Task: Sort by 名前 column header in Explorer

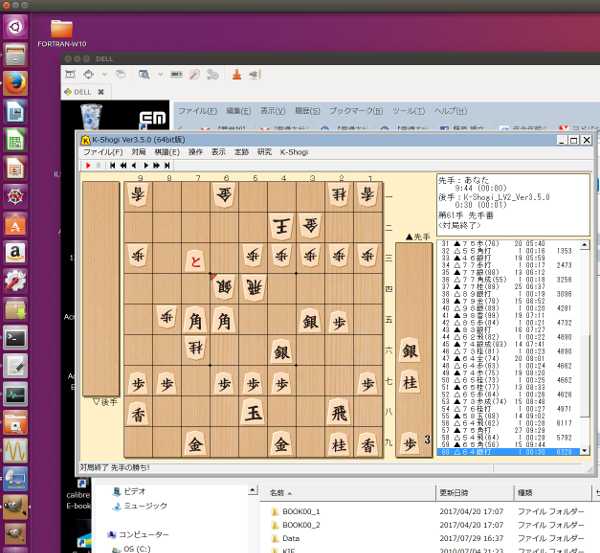Action: coord(347,493)
